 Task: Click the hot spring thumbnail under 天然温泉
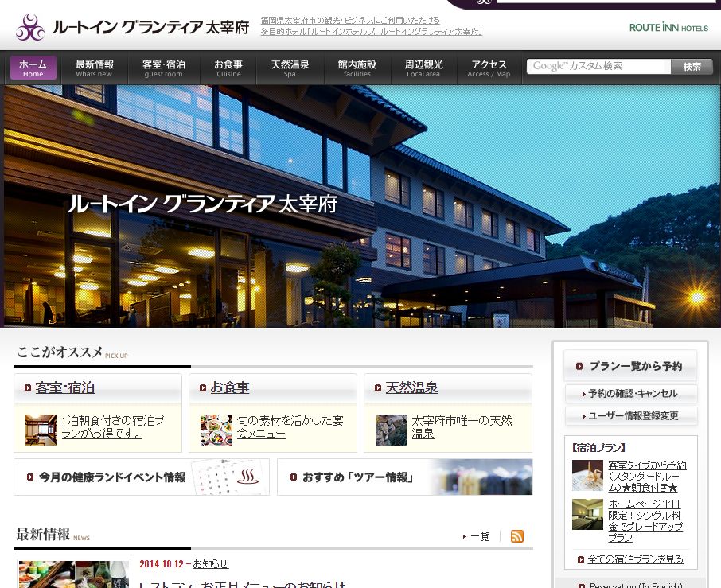tap(391, 429)
